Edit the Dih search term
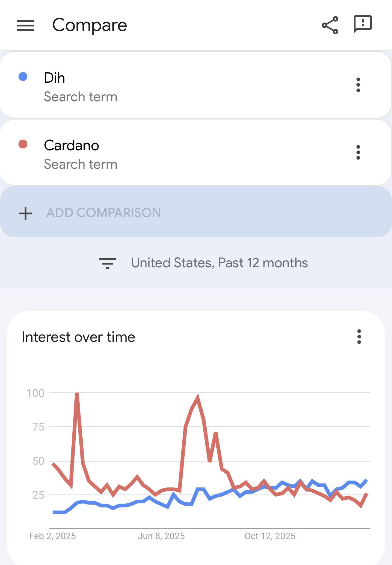 point(54,78)
